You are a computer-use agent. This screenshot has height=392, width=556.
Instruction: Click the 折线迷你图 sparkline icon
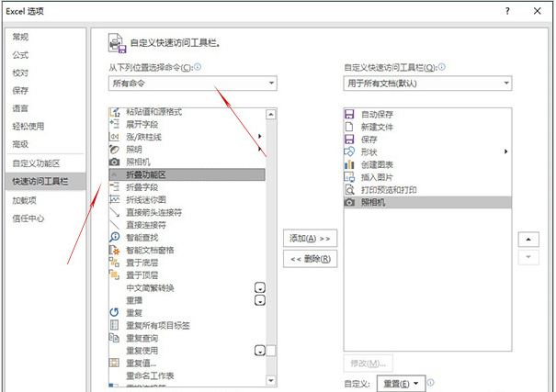tap(114, 200)
